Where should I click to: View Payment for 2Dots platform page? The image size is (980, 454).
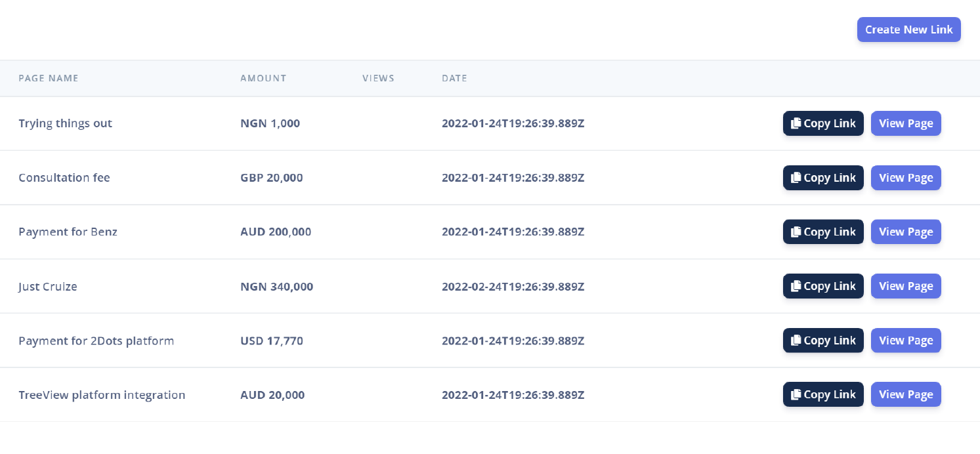905,340
